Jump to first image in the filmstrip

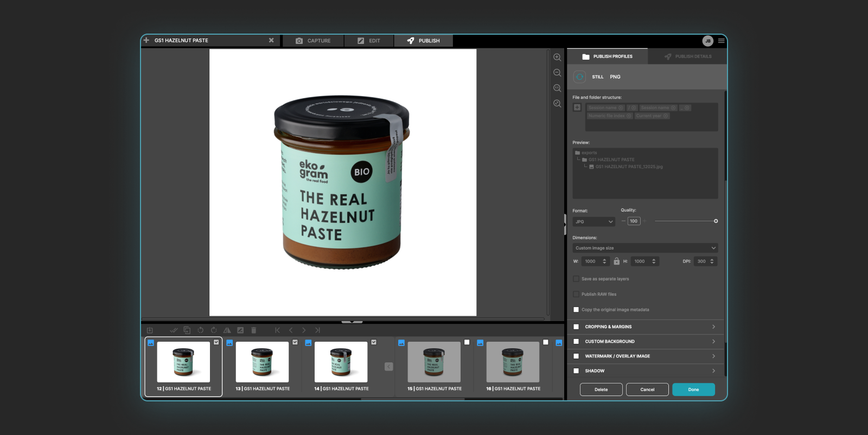coord(277,330)
